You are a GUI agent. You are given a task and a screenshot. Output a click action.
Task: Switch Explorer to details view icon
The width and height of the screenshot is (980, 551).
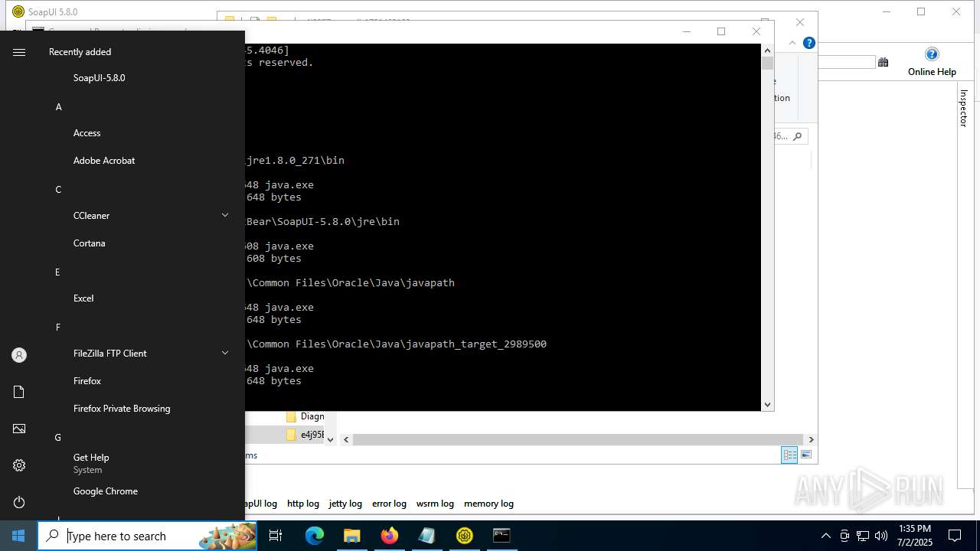point(789,455)
